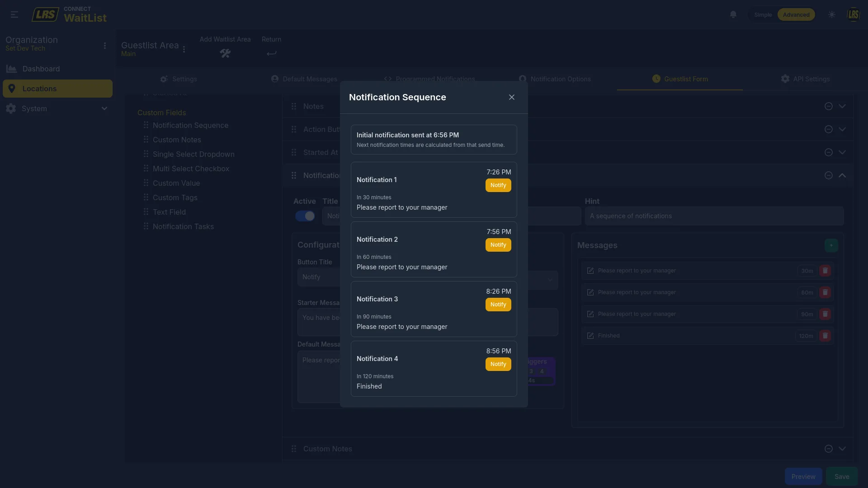The image size is (868, 488).
Task: Click the Preview button
Action: pyautogui.click(x=803, y=477)
